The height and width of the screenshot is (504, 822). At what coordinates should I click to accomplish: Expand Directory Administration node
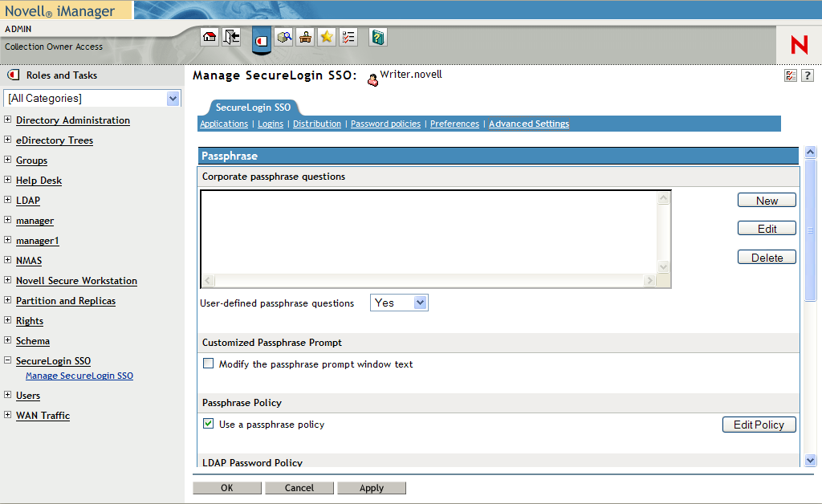pos(7,120)
